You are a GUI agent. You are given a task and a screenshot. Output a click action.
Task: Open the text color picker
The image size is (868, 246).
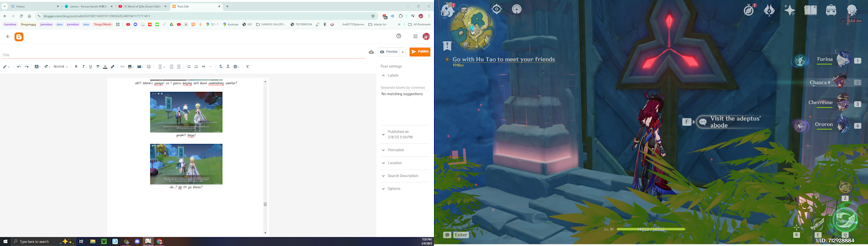coord(105,67)
